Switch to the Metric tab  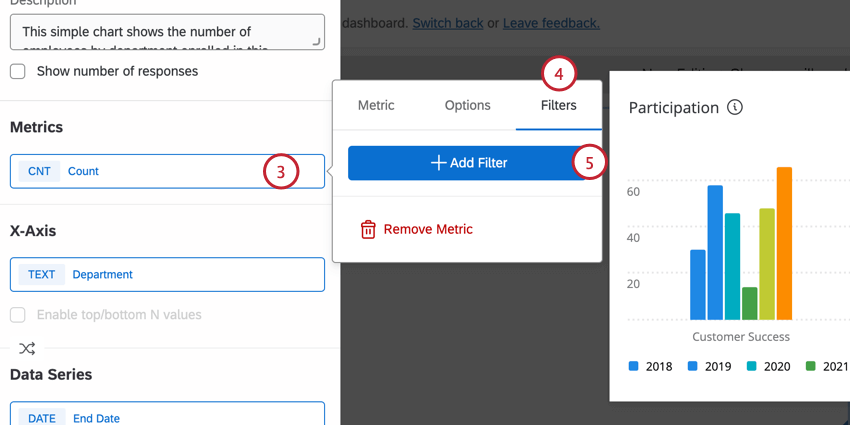pos(376,105)
